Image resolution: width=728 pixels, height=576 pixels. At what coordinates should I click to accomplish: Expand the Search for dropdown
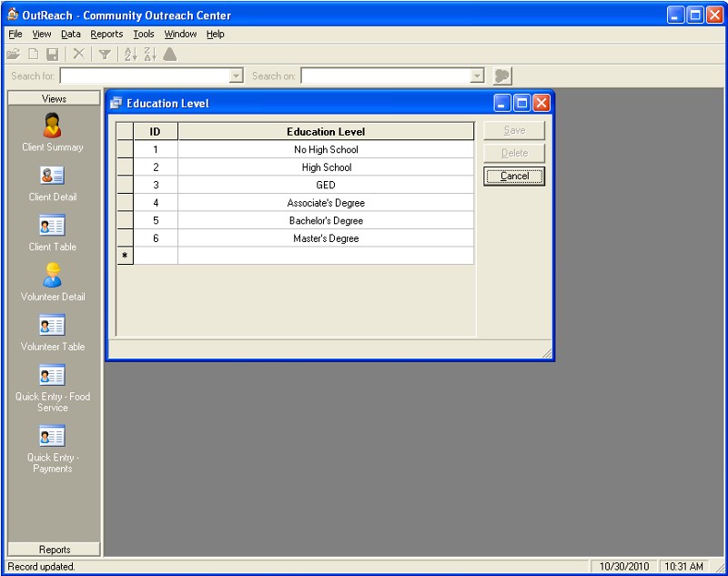point(238,76)
